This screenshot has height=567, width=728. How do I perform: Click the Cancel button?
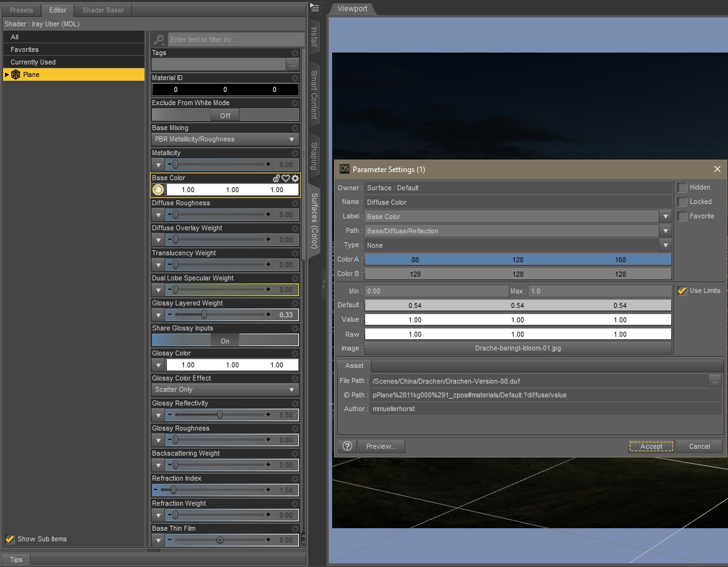(699, 446)
